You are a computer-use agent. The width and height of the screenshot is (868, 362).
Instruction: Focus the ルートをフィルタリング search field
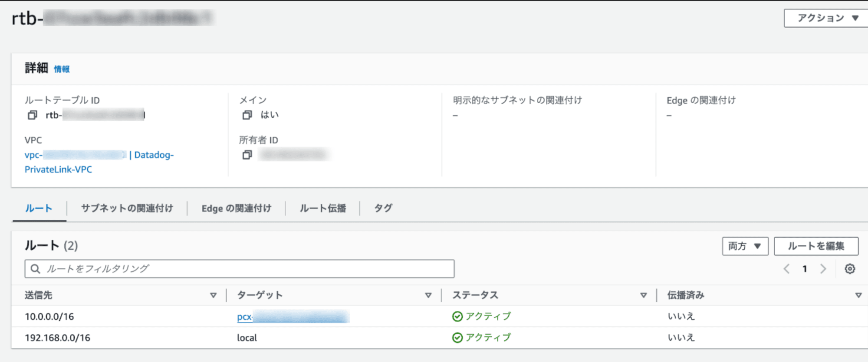pyautogui.click(x=240, y=269)
